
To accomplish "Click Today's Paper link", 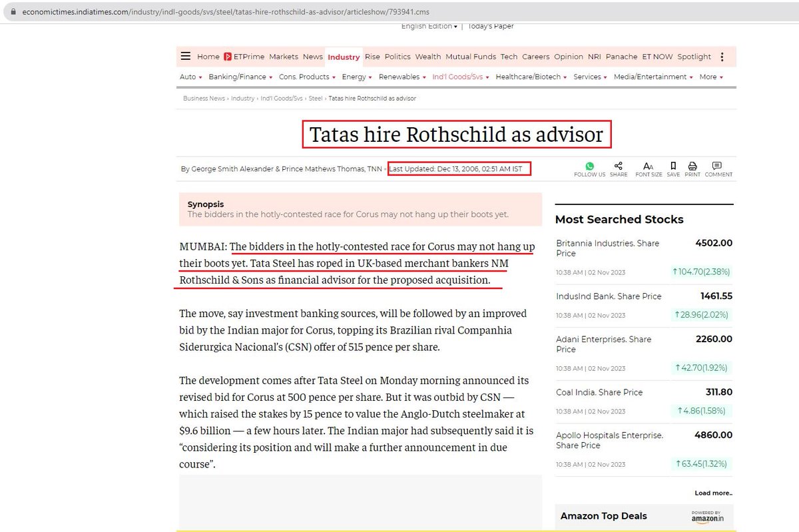I will pos(491,27).
